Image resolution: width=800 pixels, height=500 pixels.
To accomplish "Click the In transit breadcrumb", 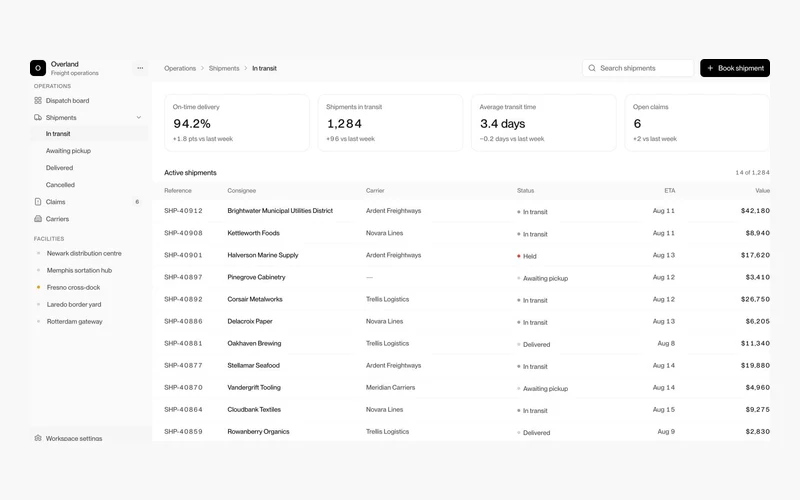I will point(264,68).
